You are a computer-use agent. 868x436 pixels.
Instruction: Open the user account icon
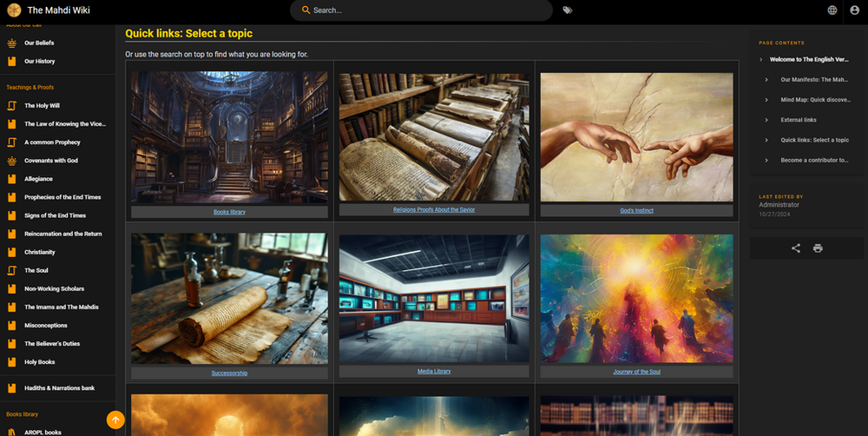[x=855, y=10]
